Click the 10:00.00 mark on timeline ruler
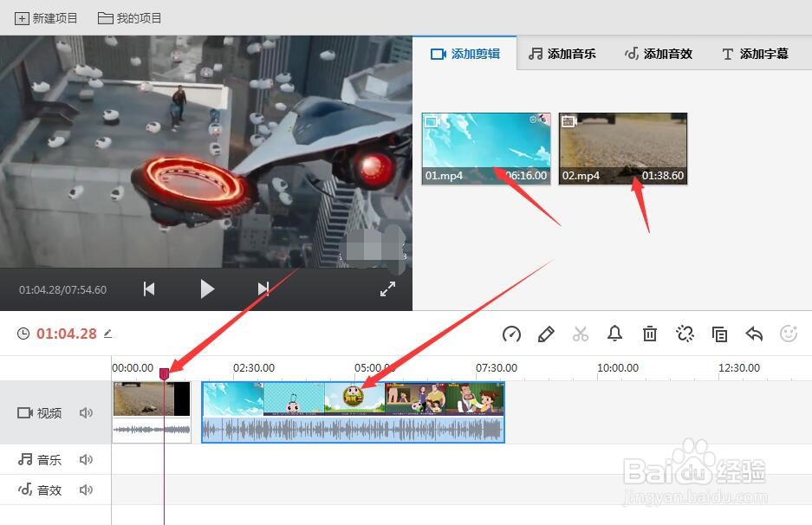The height and width of the screenshot is (525, 812). tap(618, 367)
